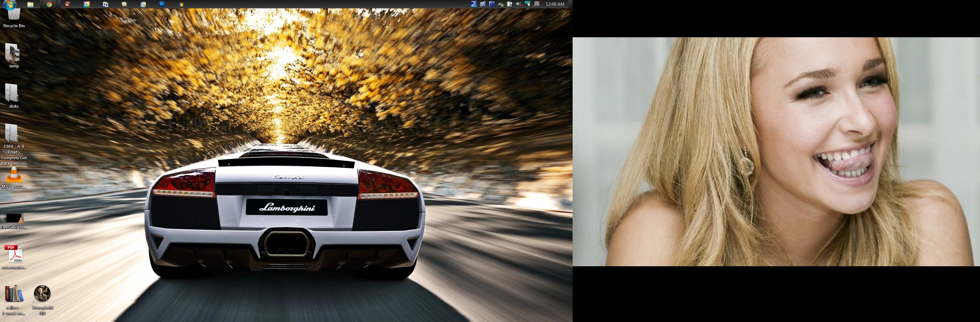The width and height of the screenshot is (980, 322).
Task: Select the temp folder on desktop
Action: click(13, 53)
